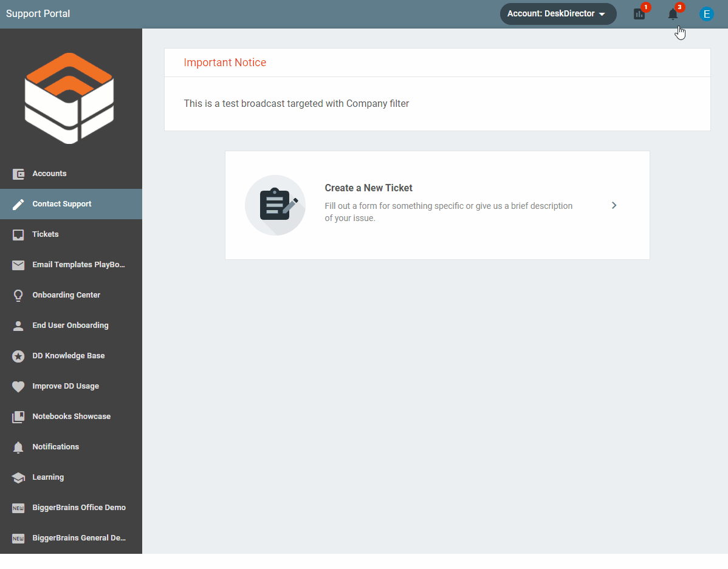Go to Notifications label in the sidebar
Viewport: 728px width, 569px height.
tap(56, 447)
